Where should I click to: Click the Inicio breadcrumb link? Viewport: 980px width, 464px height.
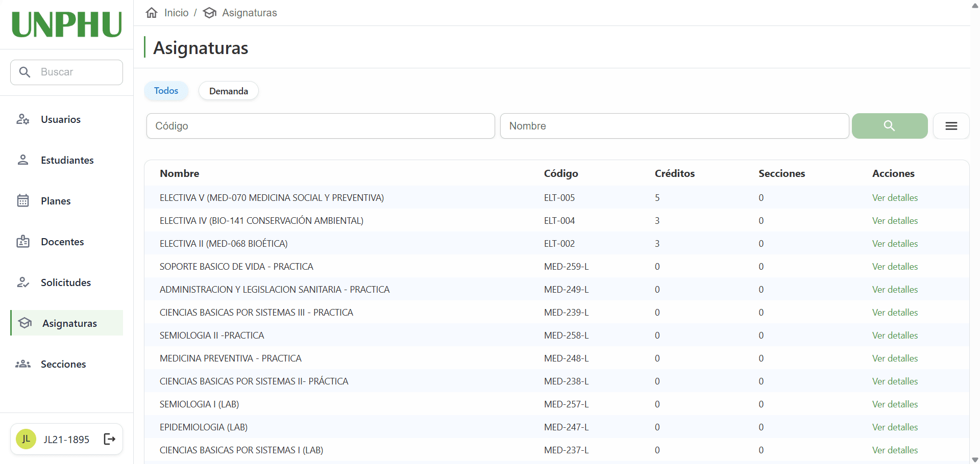(177, 13)
